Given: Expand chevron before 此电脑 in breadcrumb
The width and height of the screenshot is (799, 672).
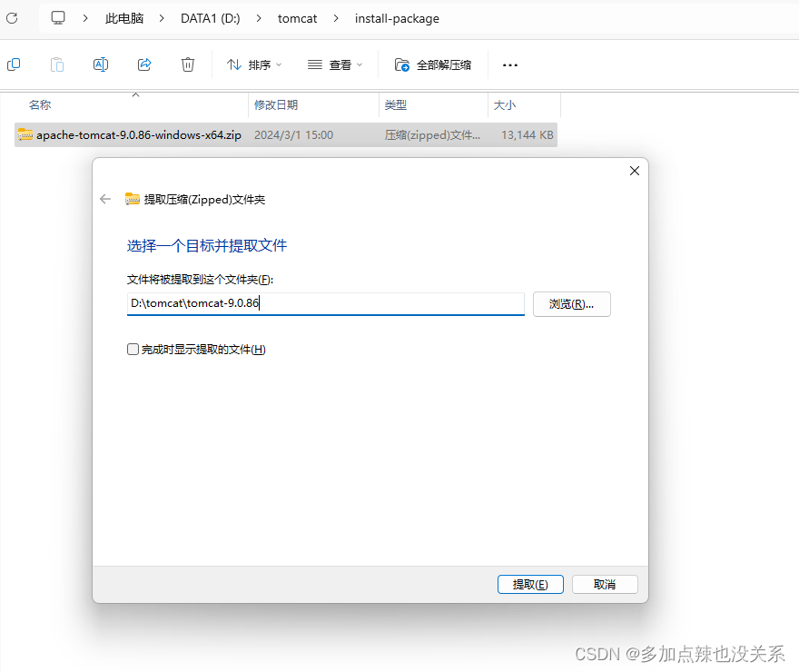Looking at the screenshot, I should (x=85, y=18).
